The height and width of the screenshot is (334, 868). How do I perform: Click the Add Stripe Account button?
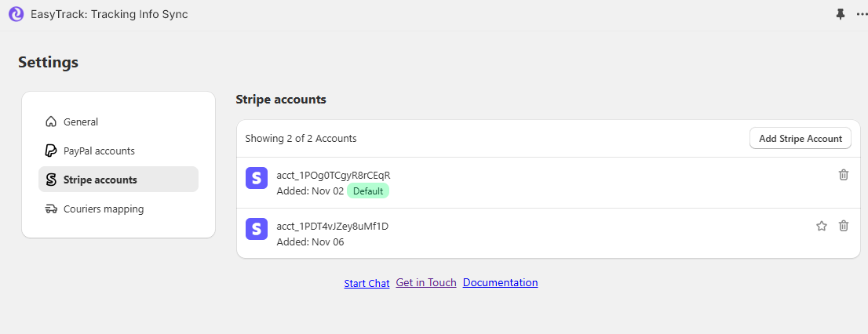[x=800, y=138]
